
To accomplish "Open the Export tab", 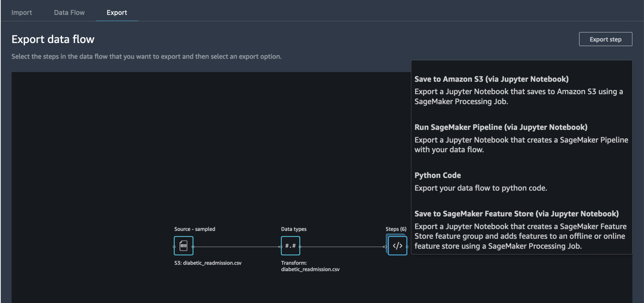I will 117,13.
